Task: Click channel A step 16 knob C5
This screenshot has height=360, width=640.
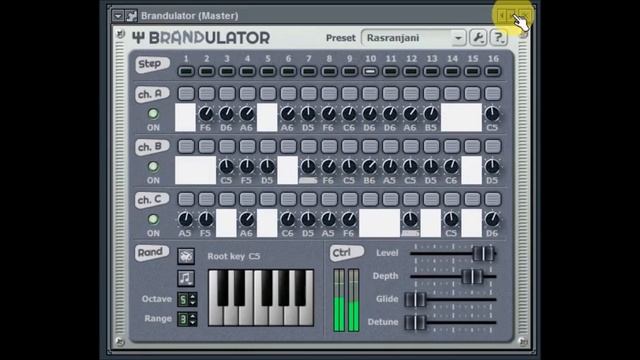Action: tap(492, 114)
